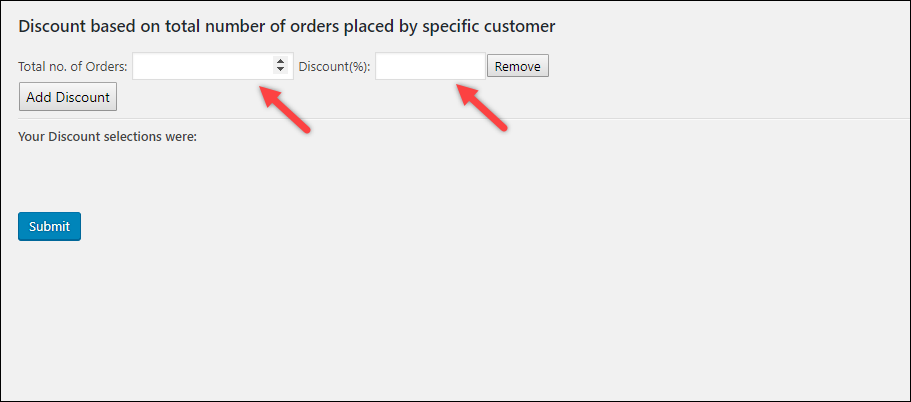Add a new discount row
Screen dimensions: 911x402
click(68, 97)
